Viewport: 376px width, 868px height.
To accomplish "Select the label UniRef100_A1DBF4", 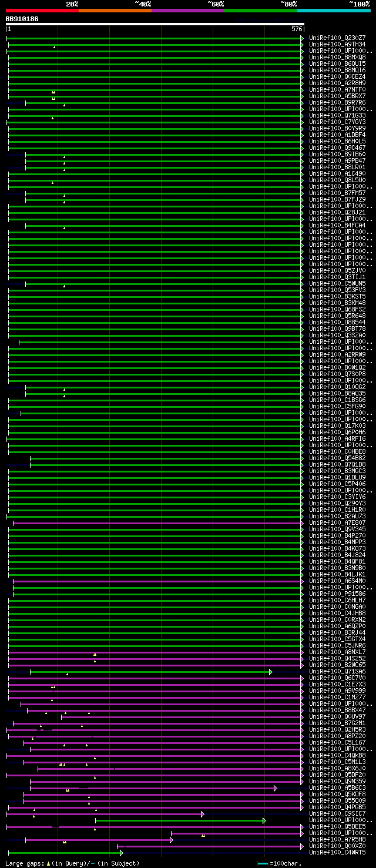I will 337,135.
